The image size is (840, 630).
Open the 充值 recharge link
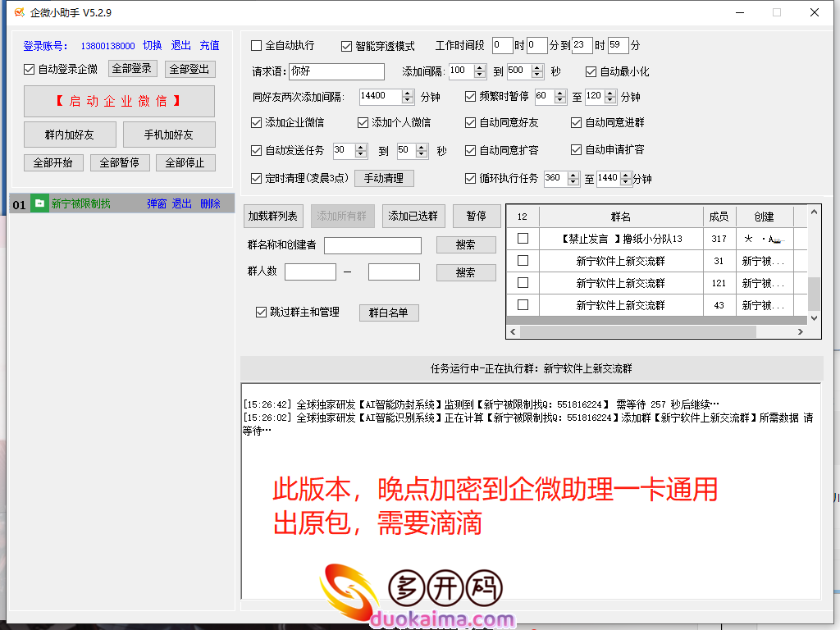click(209, 45)
